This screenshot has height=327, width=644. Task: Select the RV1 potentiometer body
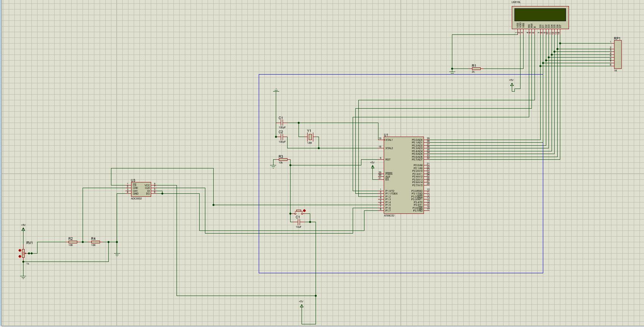click(x=23, y=253)
